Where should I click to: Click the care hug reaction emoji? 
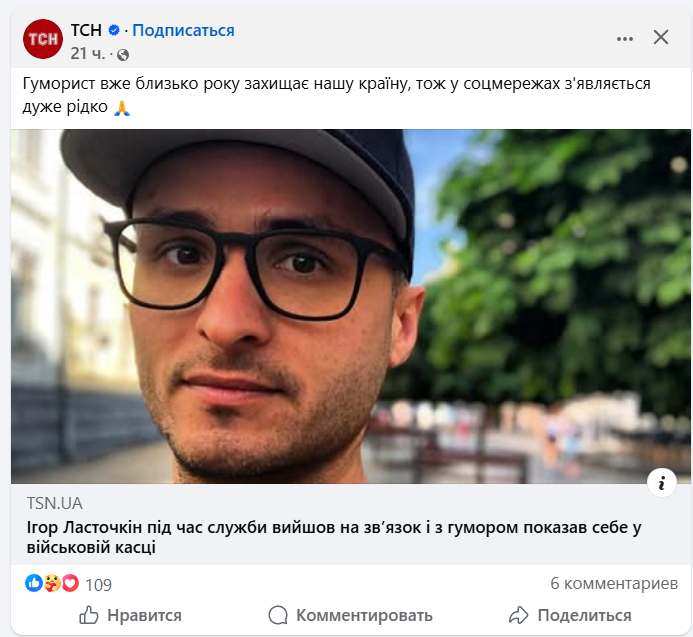[x=52, y=583]
